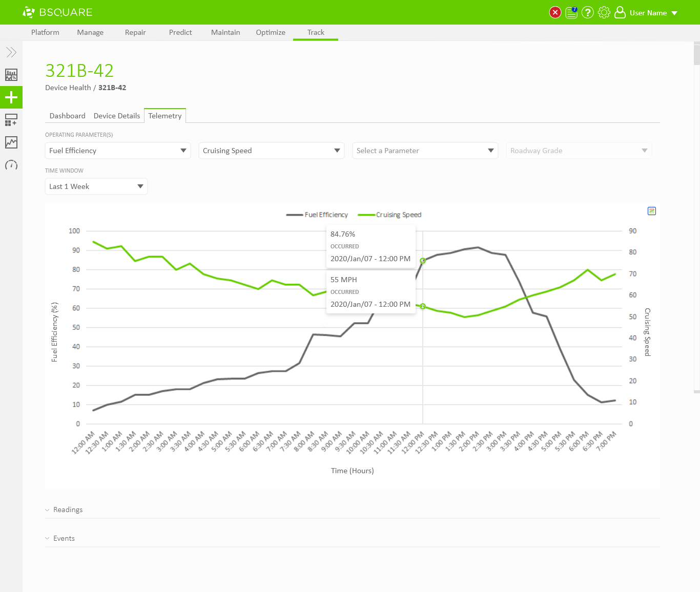Click the chart export icon button
700x592 pixels.
coord(652,211)
